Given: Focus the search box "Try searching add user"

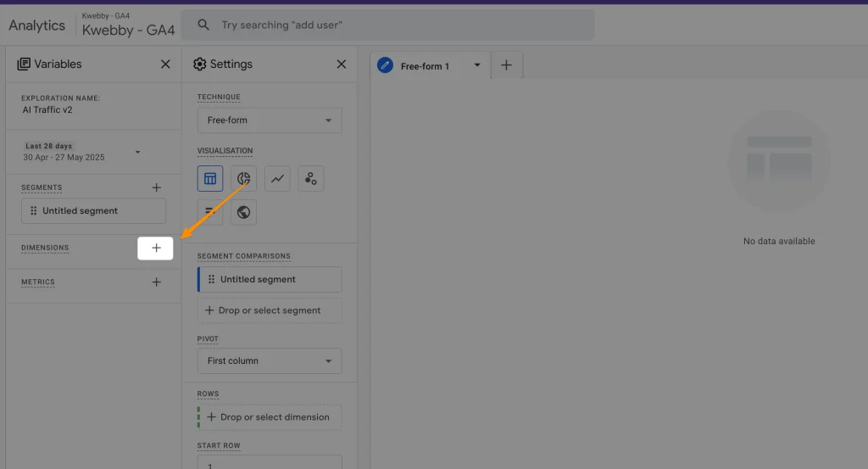Looking at the screenshot, I should [387, 25].
